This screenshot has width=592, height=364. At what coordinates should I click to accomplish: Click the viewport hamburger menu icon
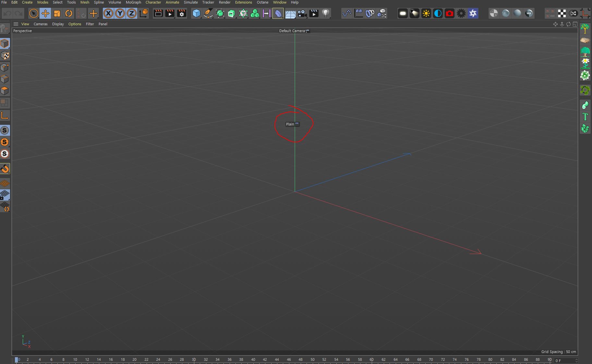click(x=16, y=24)
